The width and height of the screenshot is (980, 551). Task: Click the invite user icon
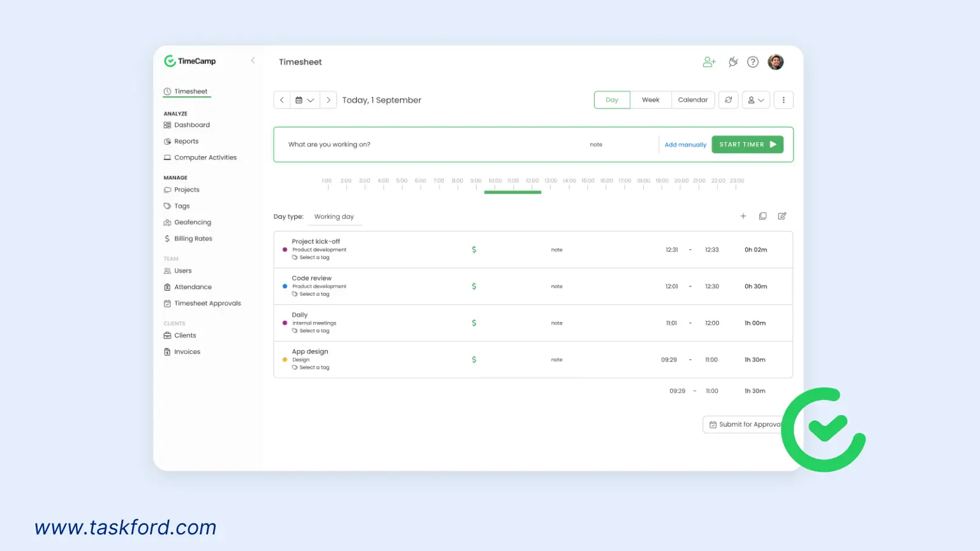(x=709, y=62)
